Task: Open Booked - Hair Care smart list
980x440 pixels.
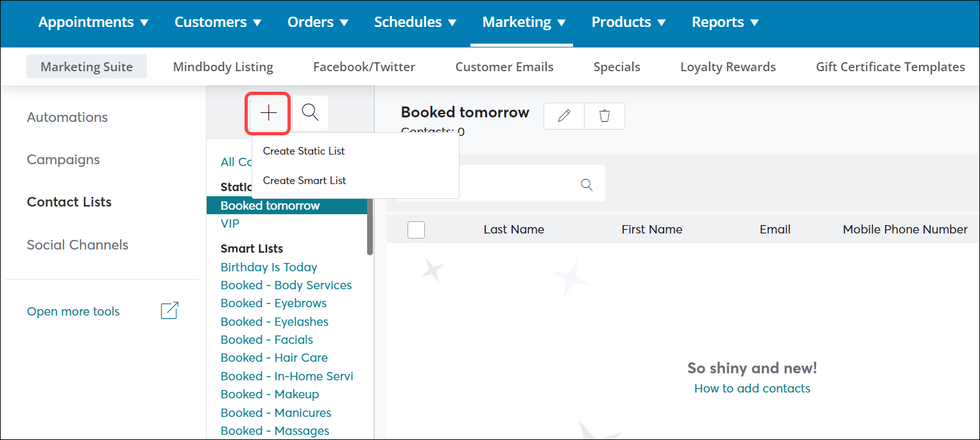Action: 274,358
